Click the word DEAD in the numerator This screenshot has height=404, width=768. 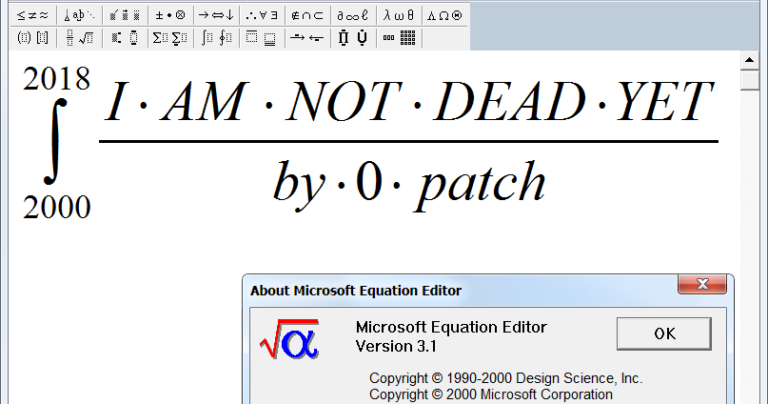click(510, 101)
